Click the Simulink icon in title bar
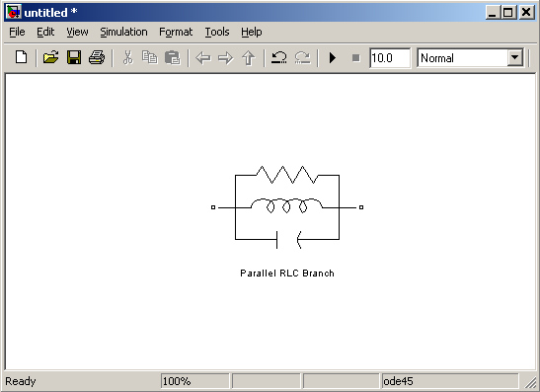The image size is (540, 392). pyautogui.click(x=14, y=13)
